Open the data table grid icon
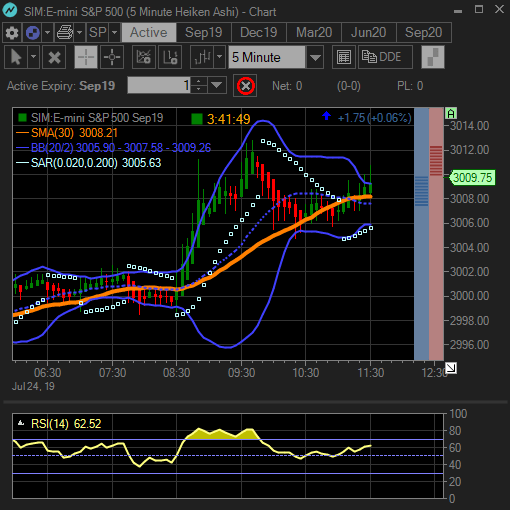510x510 pixels. tap(344, 57)
